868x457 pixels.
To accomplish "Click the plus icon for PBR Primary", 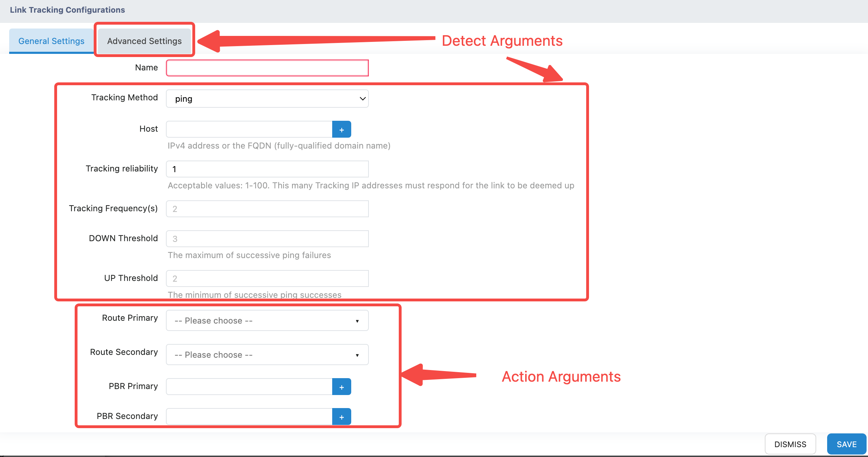I will pyautogui.click(x=341, y=387).
